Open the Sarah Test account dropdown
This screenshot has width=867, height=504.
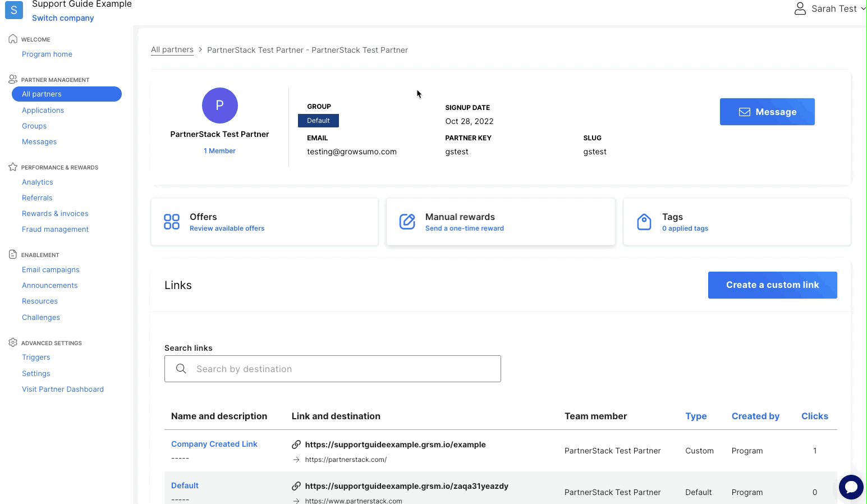click(x=831, y=8)
